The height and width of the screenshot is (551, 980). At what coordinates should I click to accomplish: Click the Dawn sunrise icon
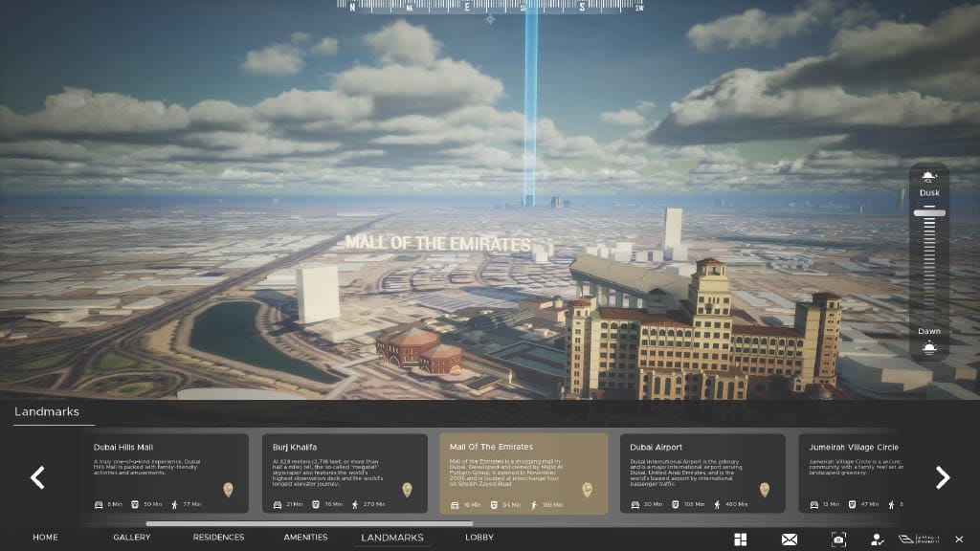(928, 346)
